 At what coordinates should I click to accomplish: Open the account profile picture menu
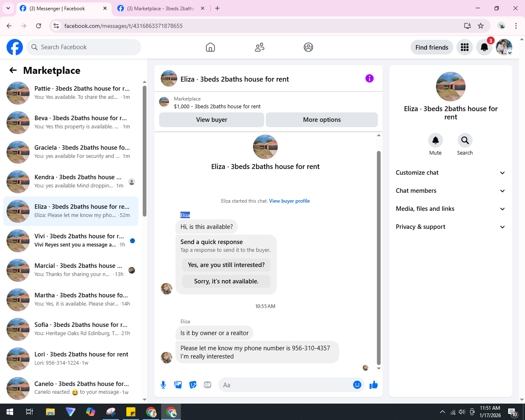(504, 47)
